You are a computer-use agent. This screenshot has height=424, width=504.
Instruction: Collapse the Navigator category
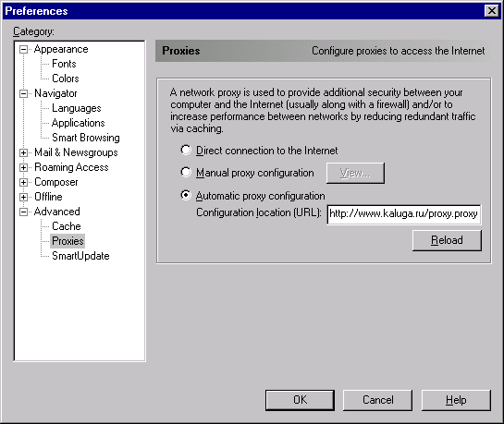[x=23, y=93]
